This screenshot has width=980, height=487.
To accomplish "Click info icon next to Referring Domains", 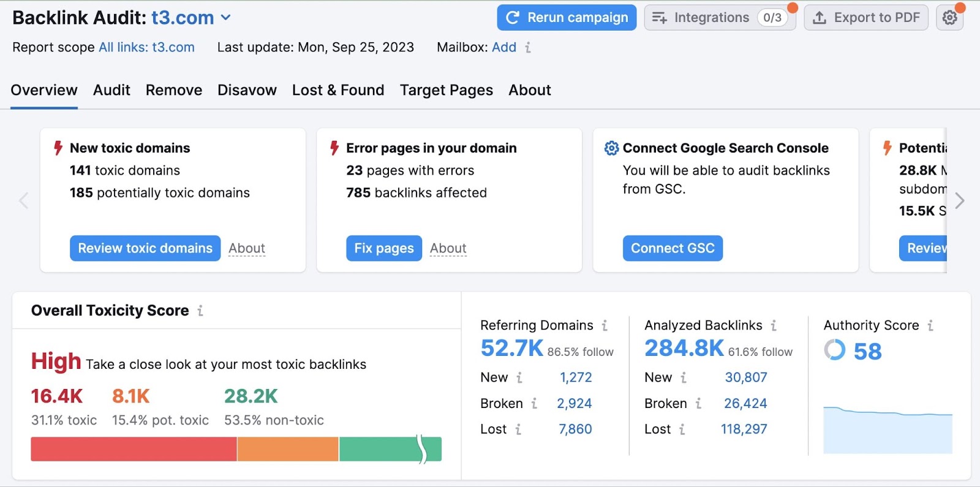I will (x=605, y=326).
